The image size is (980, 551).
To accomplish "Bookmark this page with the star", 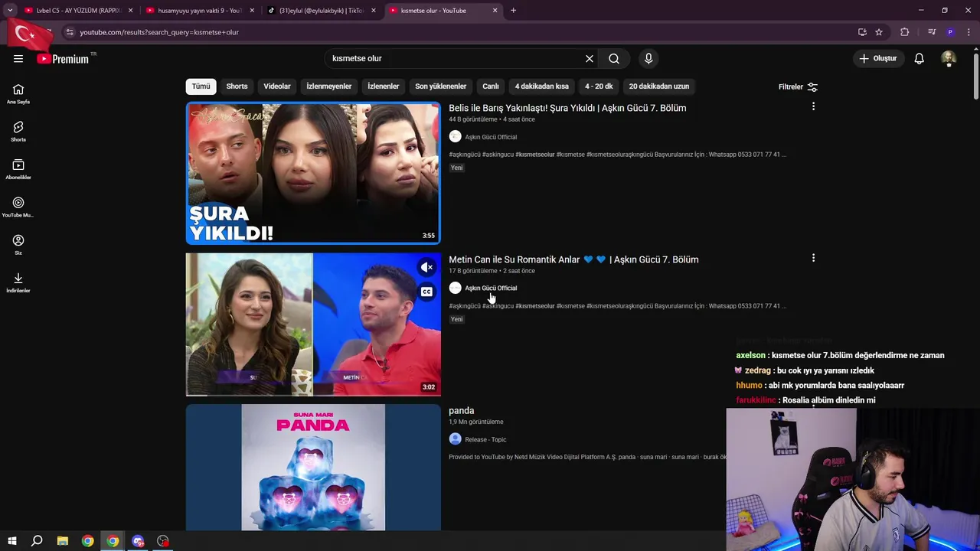I will coord(879,32).
